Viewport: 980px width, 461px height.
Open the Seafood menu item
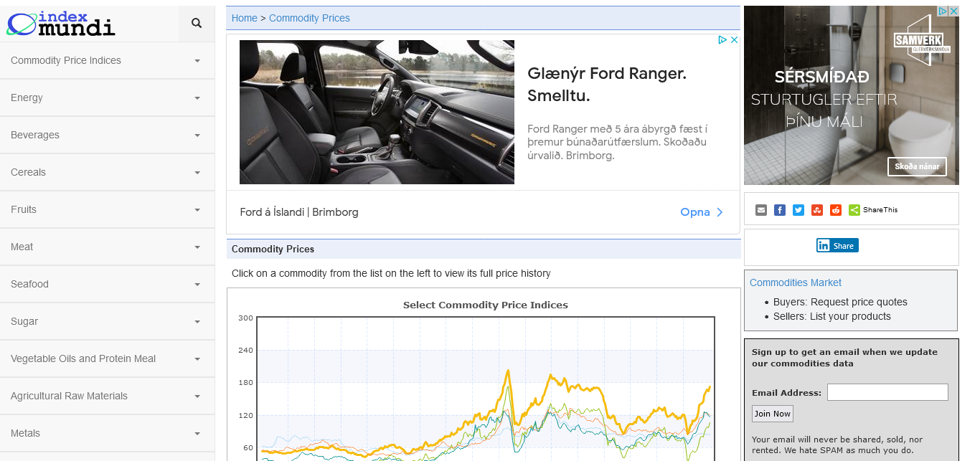(30, 284)
